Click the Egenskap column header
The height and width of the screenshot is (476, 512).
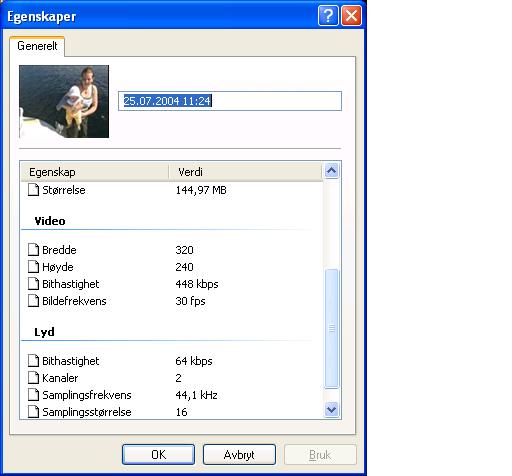pyautogui.click(x=95, y=172)
